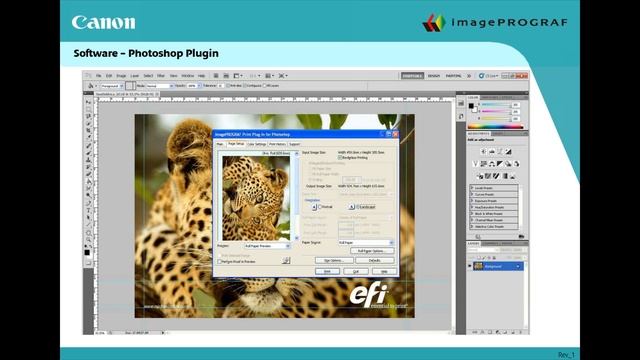640x360 pixels.
Task: Open the Filter menu
Action: click(x=161, y=76)
